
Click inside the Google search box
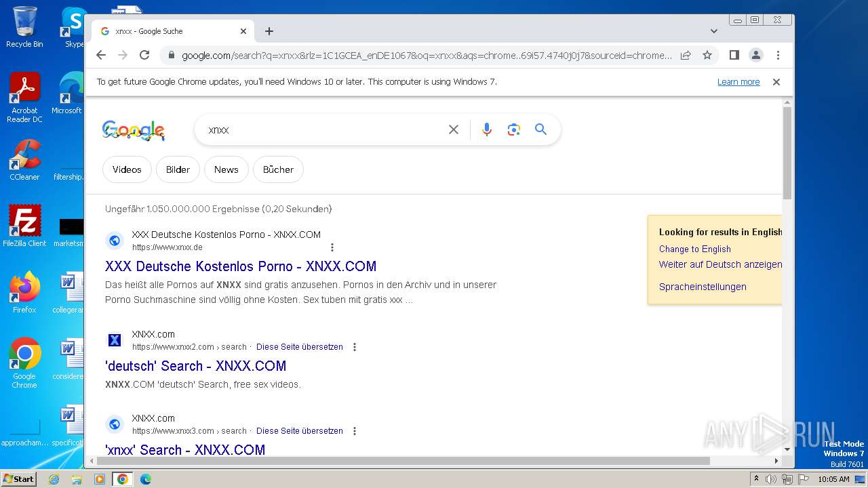click(x=325, y=129)
